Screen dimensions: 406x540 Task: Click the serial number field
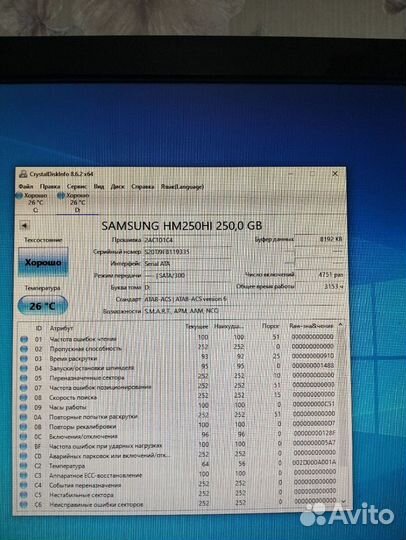coord(187,252)
